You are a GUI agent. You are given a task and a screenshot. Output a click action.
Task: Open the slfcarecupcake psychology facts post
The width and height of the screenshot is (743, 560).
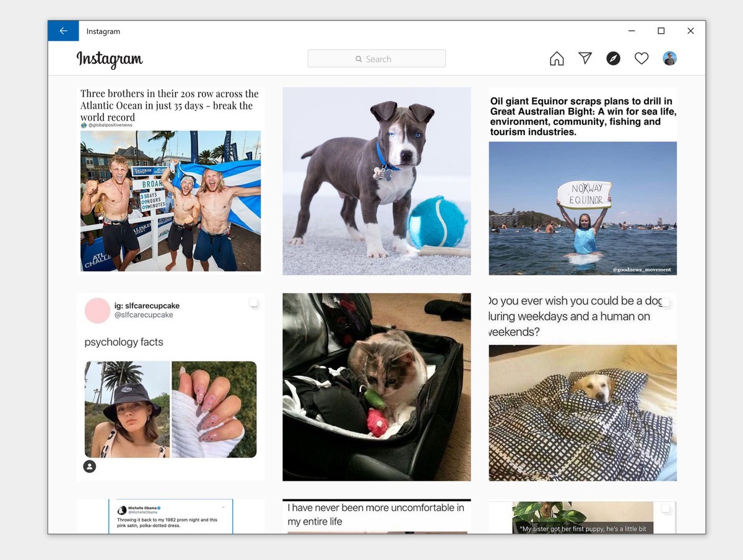171,387
